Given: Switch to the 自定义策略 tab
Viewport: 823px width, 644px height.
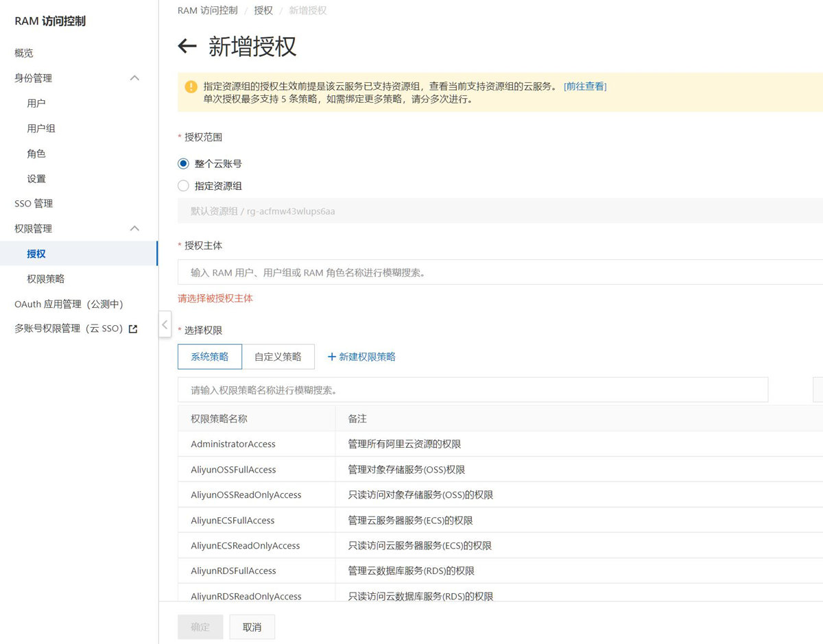Looking at the screenshot, I should click(278, 357).
